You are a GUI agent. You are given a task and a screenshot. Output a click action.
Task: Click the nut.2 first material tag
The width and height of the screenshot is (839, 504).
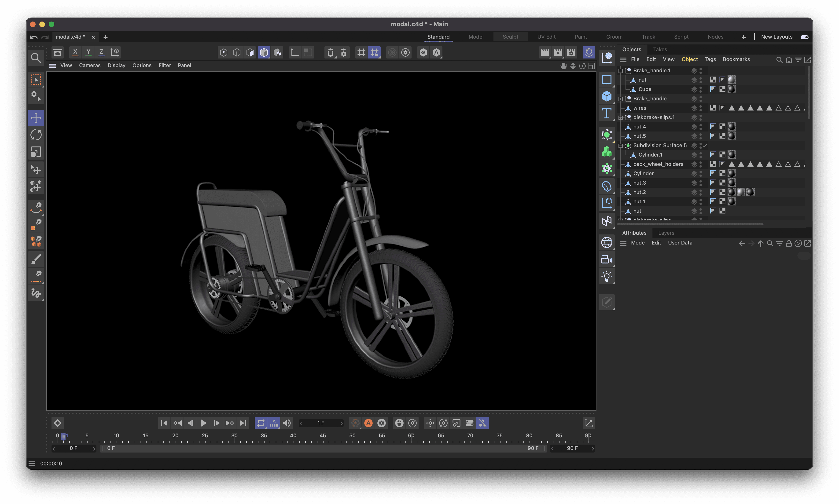732,192
